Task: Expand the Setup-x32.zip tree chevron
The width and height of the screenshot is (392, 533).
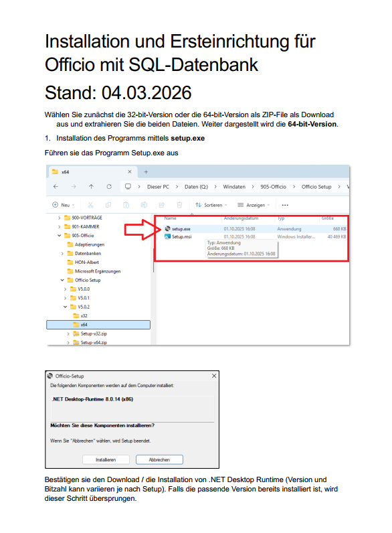Action: [x=68, y=334]
